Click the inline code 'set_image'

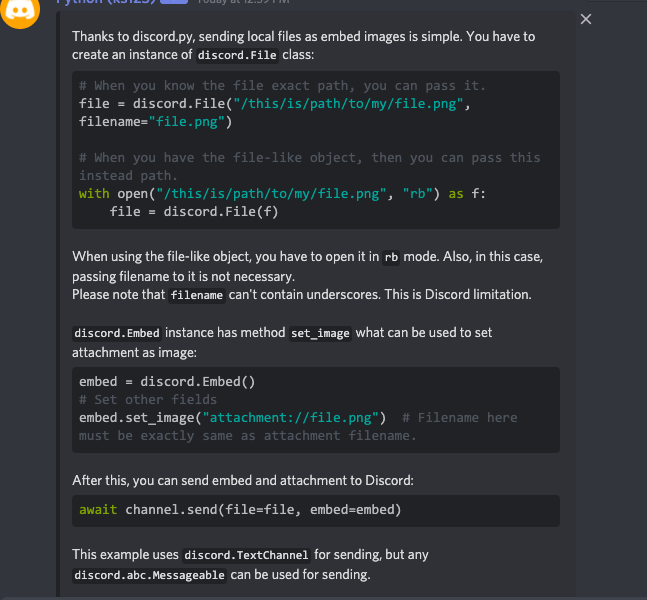pos(320,333)
